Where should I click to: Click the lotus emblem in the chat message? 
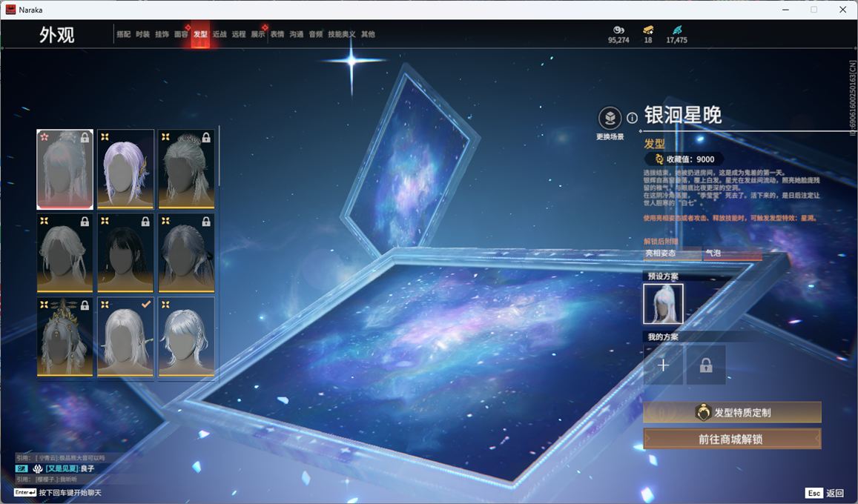[x=38, y=468]
